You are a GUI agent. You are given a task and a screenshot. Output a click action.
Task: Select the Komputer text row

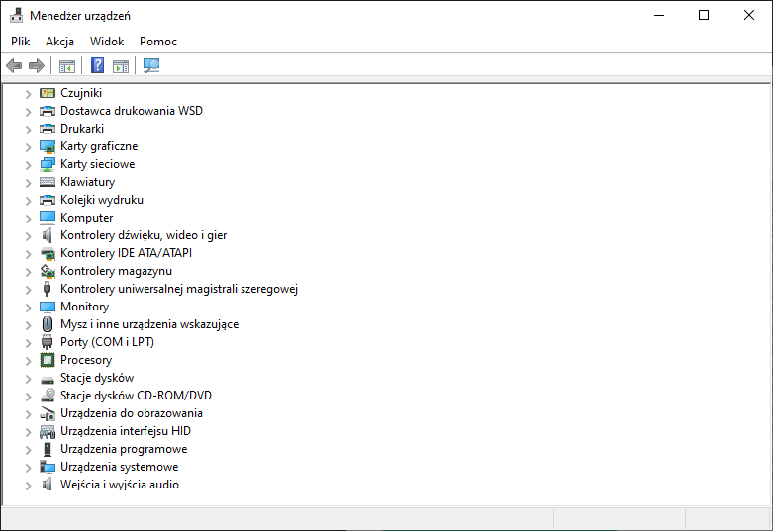[x=86, y=218]
